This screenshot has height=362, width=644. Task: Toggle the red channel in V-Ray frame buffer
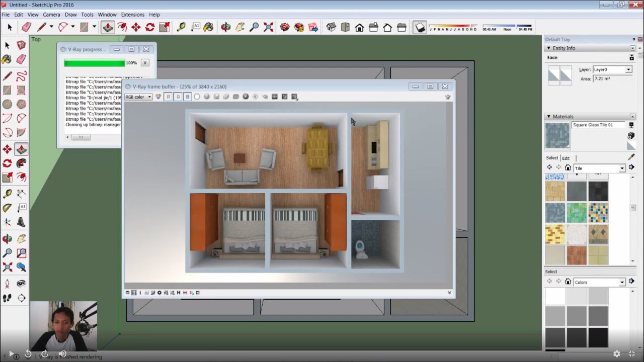coord(168,97)
